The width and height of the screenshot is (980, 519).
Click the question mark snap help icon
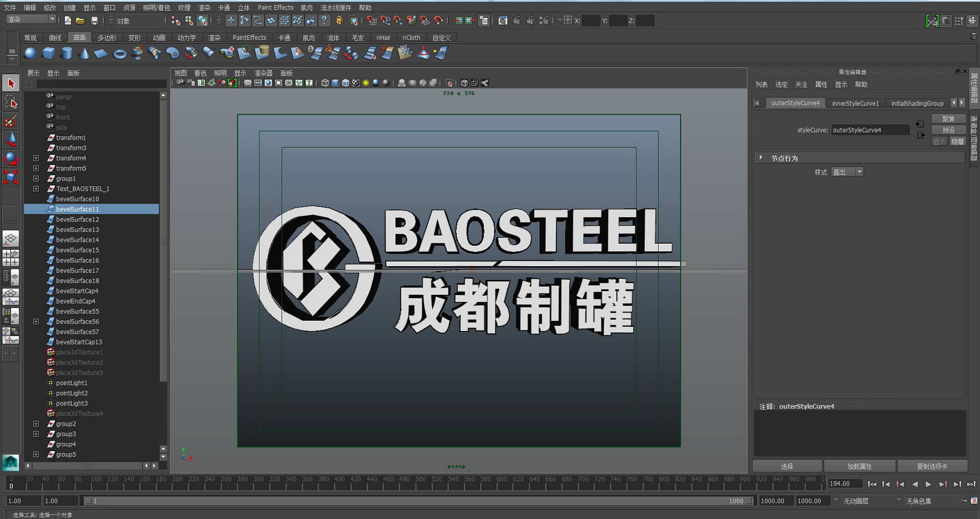point(324,20)
